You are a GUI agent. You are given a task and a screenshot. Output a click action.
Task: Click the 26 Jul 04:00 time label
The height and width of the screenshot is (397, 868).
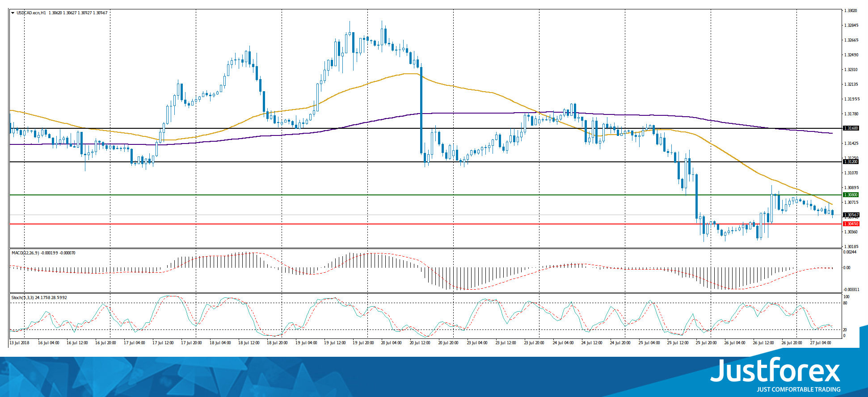click(735, 343)
